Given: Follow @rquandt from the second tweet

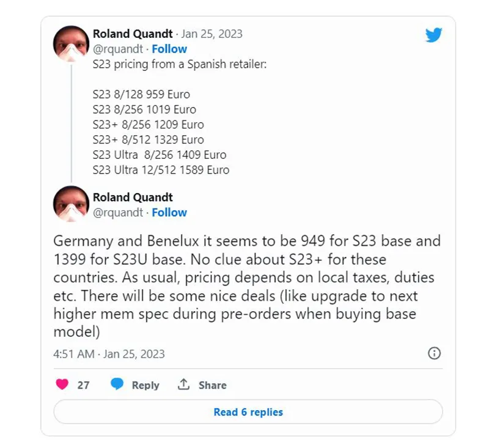Looking at the screenshot, I should 169,213.
